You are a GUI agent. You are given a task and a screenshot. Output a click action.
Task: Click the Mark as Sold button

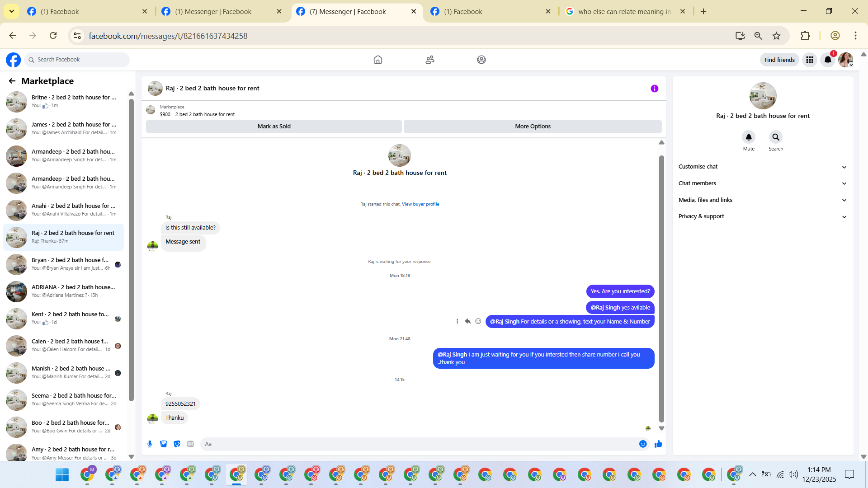click(274, 127)
